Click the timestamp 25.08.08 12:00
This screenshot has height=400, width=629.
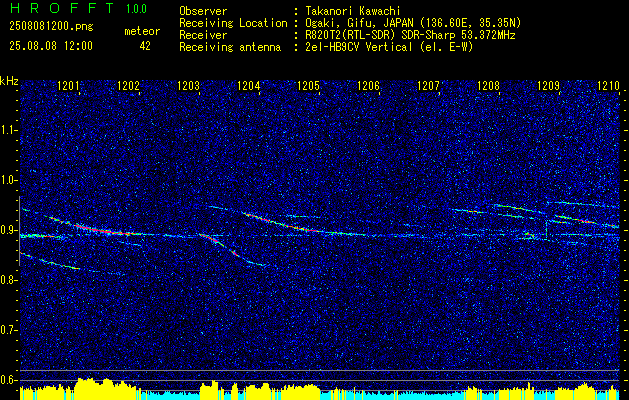51,46
